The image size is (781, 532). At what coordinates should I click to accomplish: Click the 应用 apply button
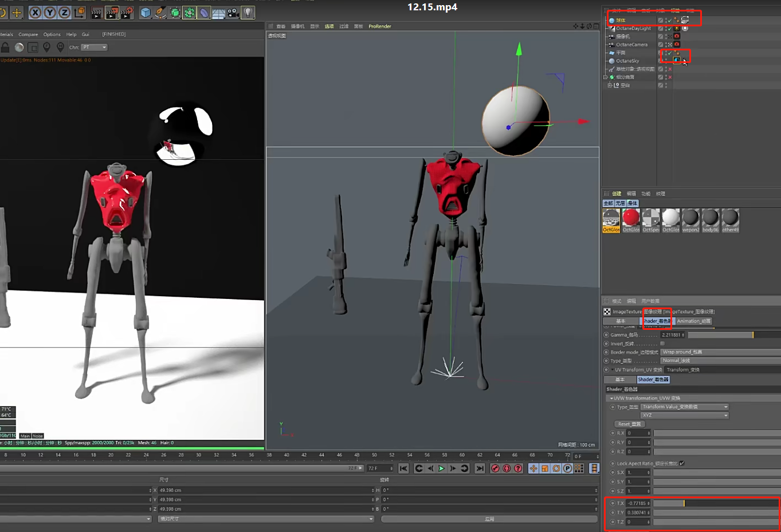pyautogui.click(x=489, y=519)
